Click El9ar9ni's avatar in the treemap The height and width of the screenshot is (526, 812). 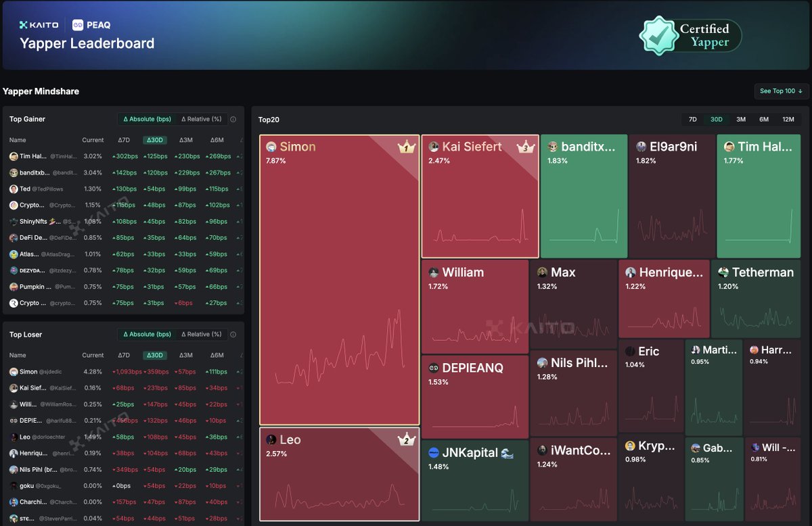coord(641,147)
